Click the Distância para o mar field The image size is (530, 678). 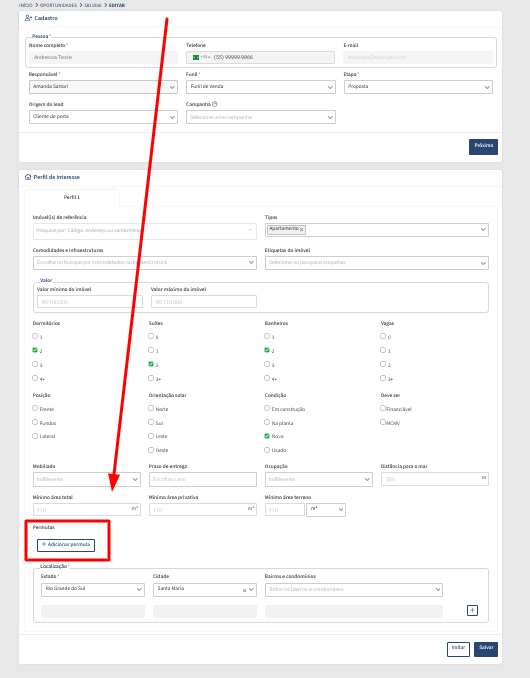434,479
